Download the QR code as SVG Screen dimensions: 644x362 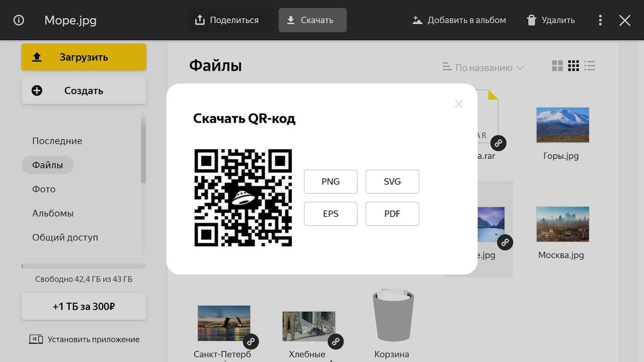[x=392, y=182]
